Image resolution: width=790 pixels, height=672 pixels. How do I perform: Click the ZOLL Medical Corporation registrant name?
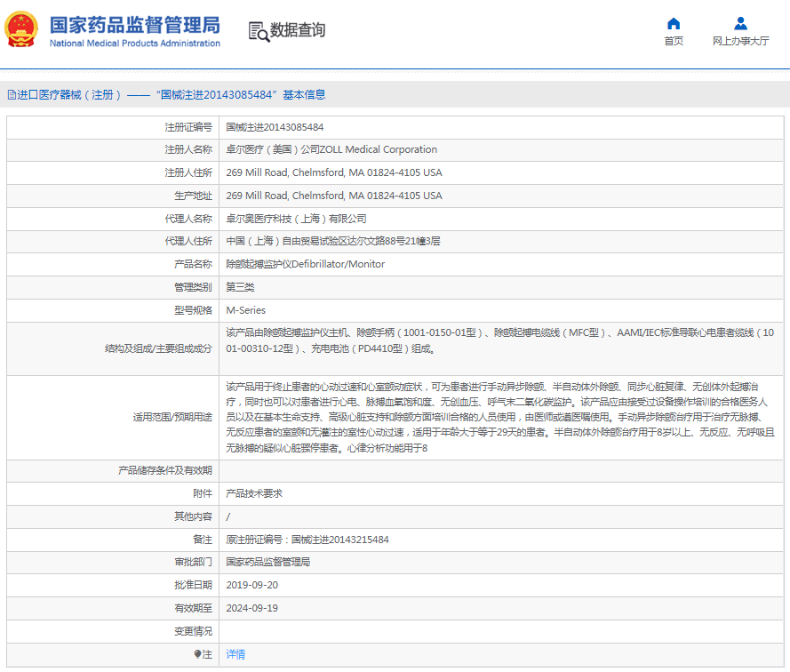coord(331,149)
